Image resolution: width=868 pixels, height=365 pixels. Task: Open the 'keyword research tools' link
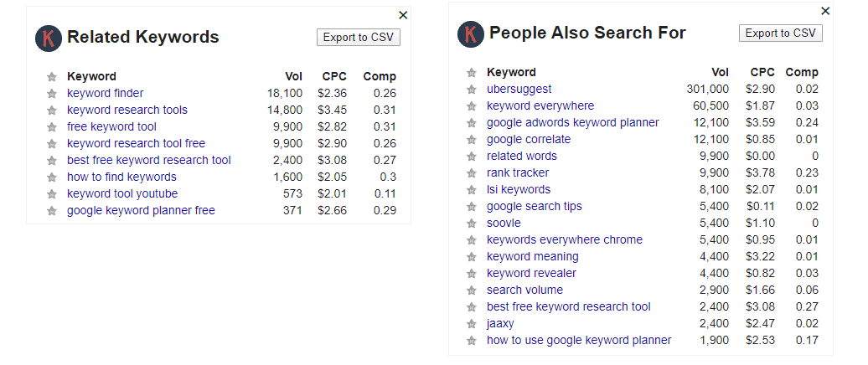click(x=127, y=110)
